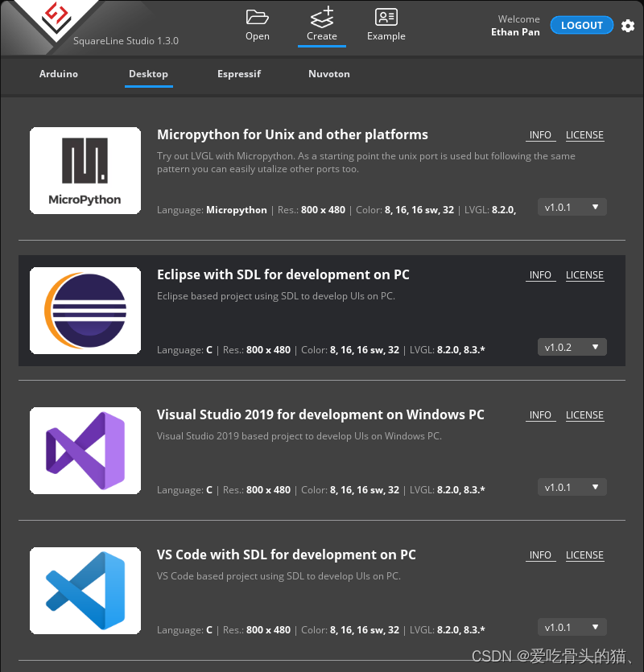This screenshot has width=644, height=672.
Task: Open the Example projects section
Action: [x=386, y=24]
